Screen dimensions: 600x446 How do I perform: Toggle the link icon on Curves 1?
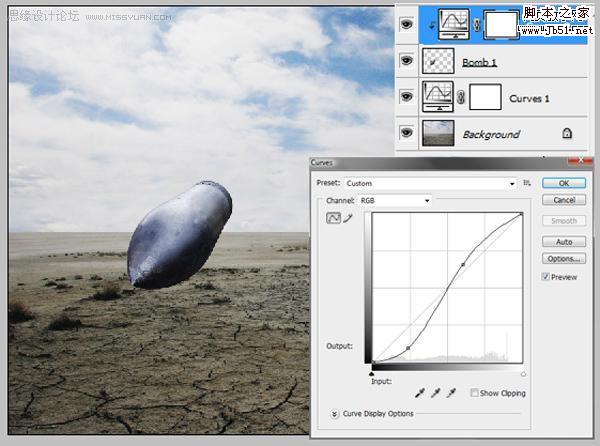(x=461, y=97)
